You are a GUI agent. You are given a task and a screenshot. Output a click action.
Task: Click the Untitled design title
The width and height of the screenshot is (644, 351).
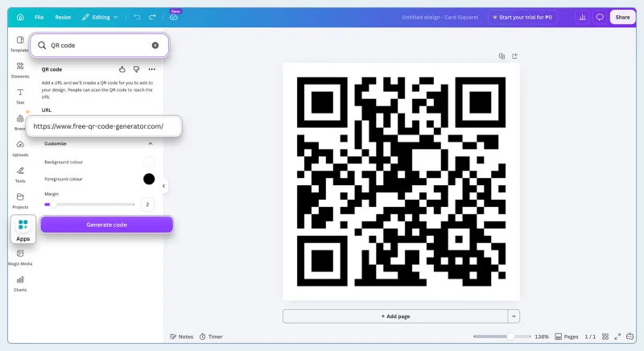(x=440, y=17)
